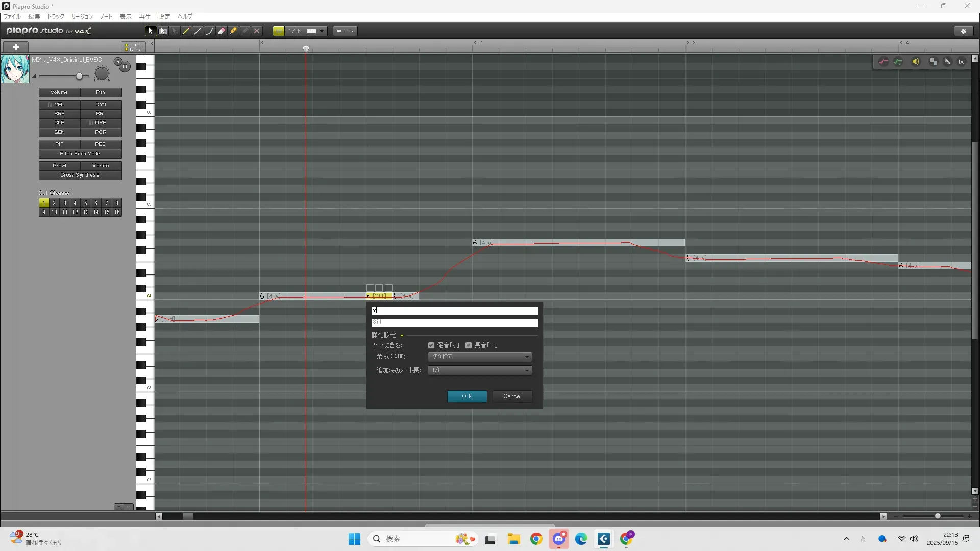980x551 pixels.
Task: Click the phoneme [a] display icon
Action: [962, 62]
